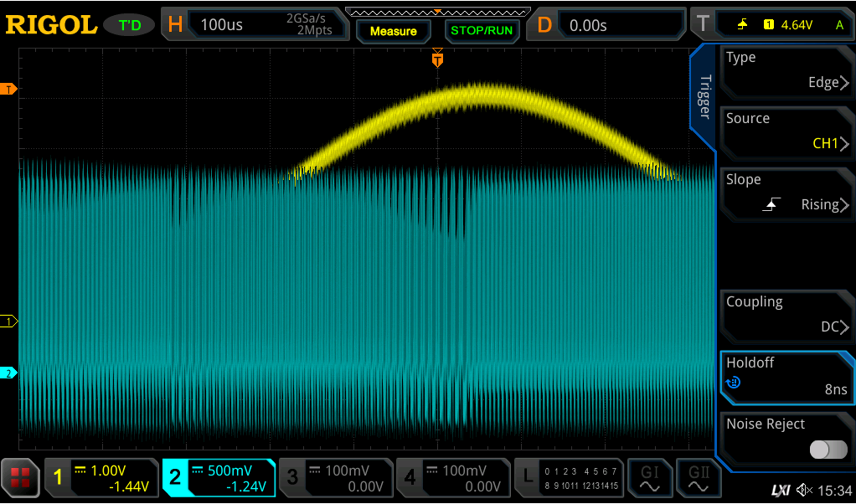Click the STOP/RUN button
The width and height of the screenshot is (856, 504).
point(482,31)
